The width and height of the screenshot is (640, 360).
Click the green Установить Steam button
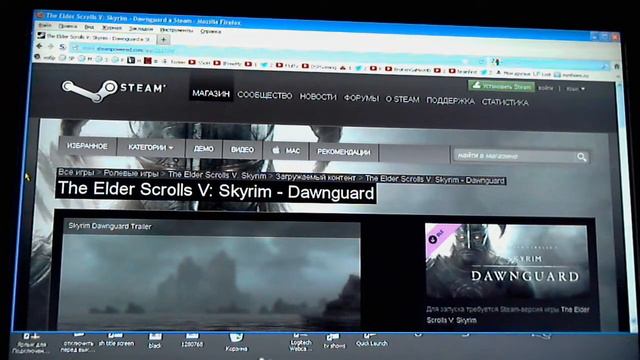501,86
